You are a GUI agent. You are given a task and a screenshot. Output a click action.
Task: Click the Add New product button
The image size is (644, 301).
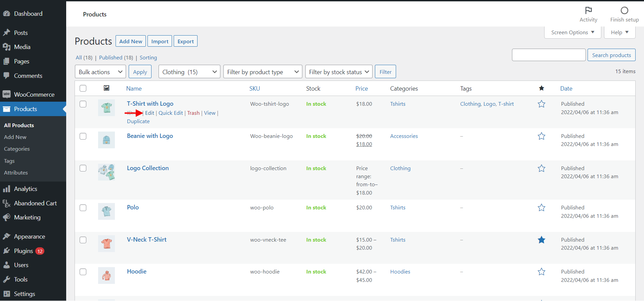click(131, 41)
